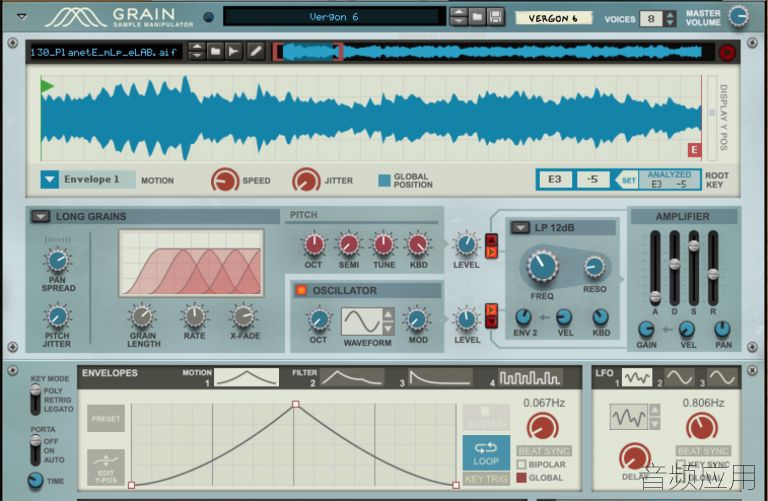Viewport: 768px width, 501px height.
Task: Select envelope 2 Filter tab
Action: 353,377
